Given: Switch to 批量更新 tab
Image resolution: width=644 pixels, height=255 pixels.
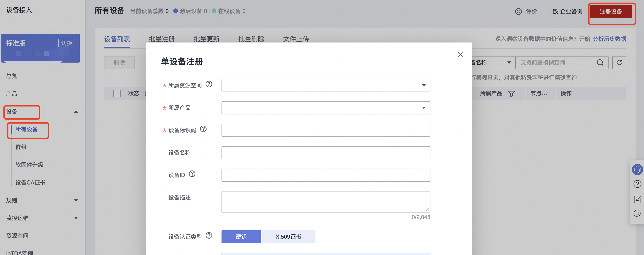Looking at the screenshot, I should point(206,39).
